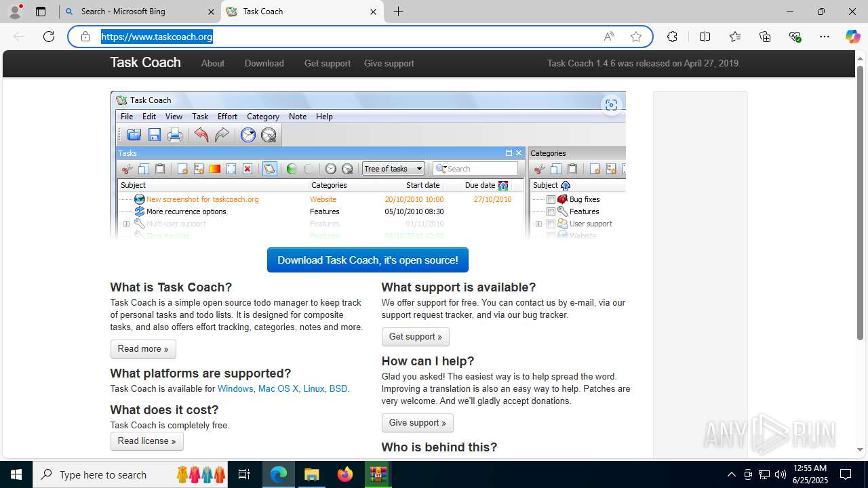Click Download Task Coach, it's open source!
The width and height of the screenshot is (868, 488).
pyautogui.click(x=368, y=260)
